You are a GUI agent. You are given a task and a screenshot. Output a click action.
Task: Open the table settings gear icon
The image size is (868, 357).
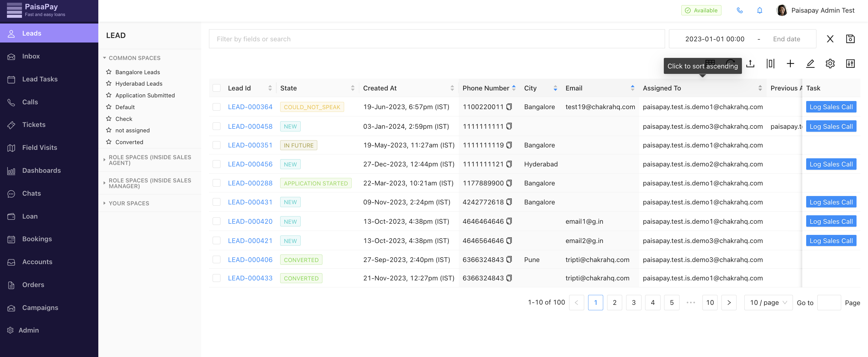[x=830, y=64]
